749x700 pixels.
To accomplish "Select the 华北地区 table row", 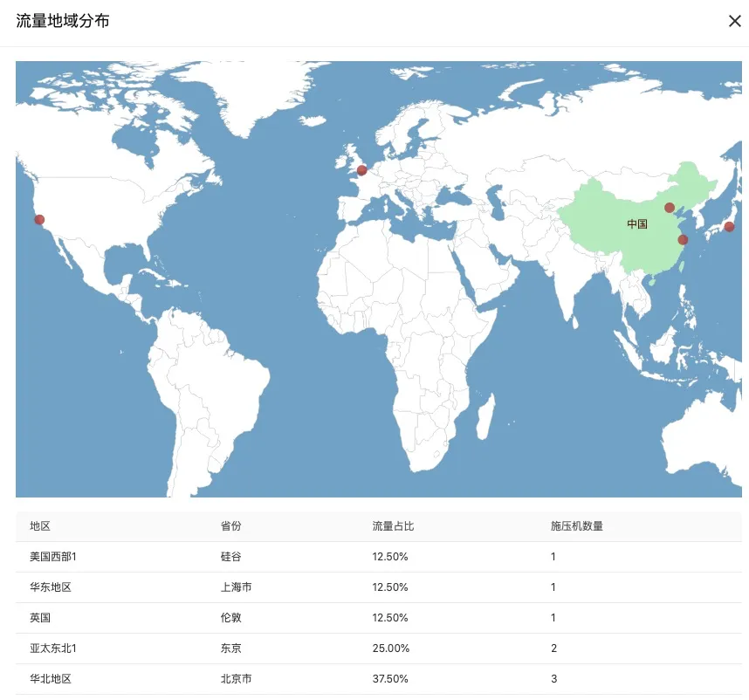I will [379, 679].
